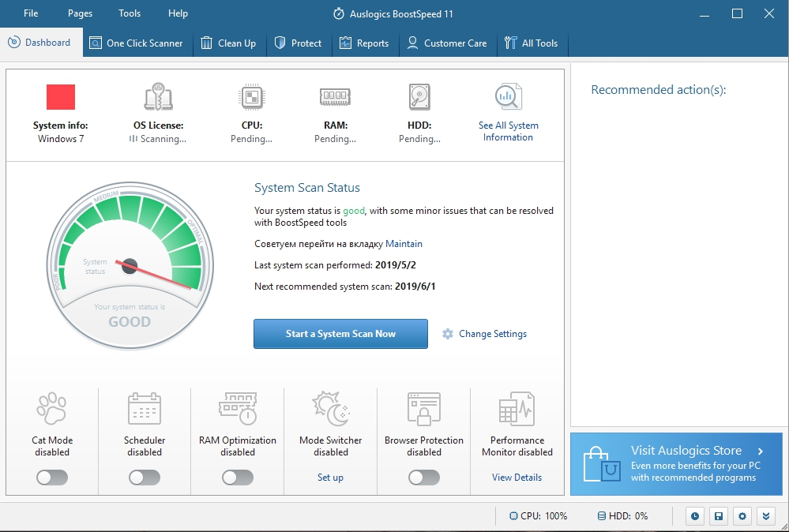789x532 pixels.
Task: Click the HDD 0% status indicator
Action: click(x=622, y=516)
